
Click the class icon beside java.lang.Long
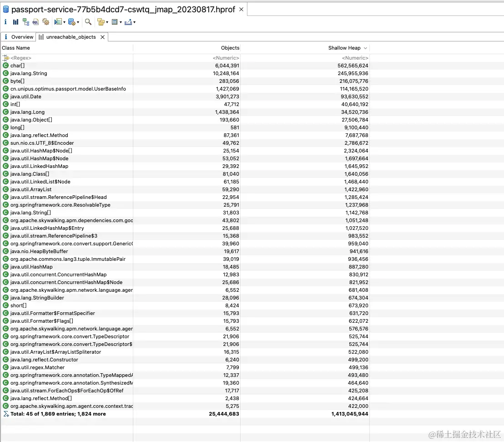[5, 112]
